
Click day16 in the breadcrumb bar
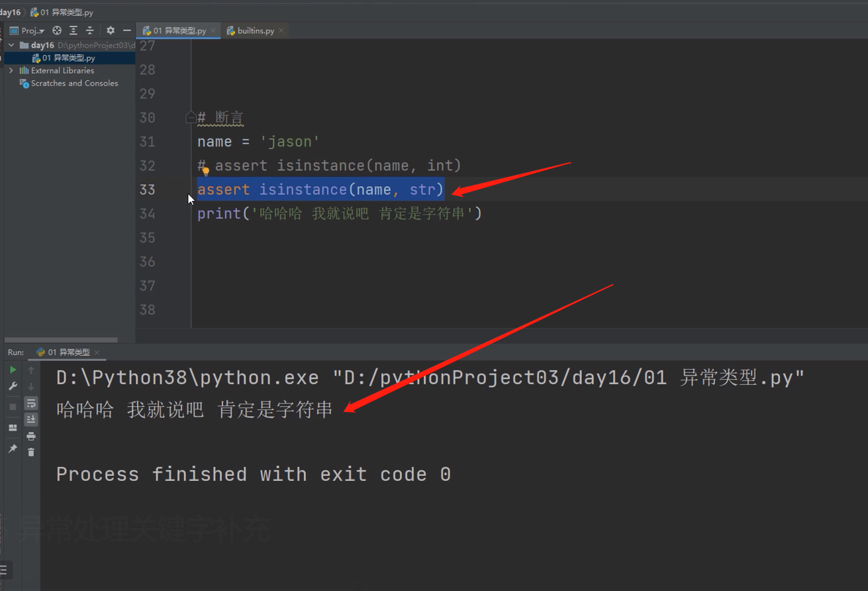(11, 13)
